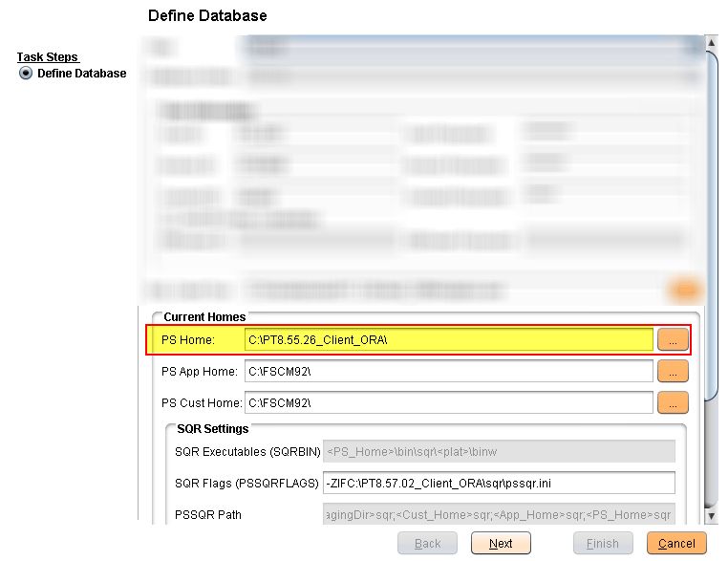Click the SQR Executables (SQRBIN) label

point(247,452)
